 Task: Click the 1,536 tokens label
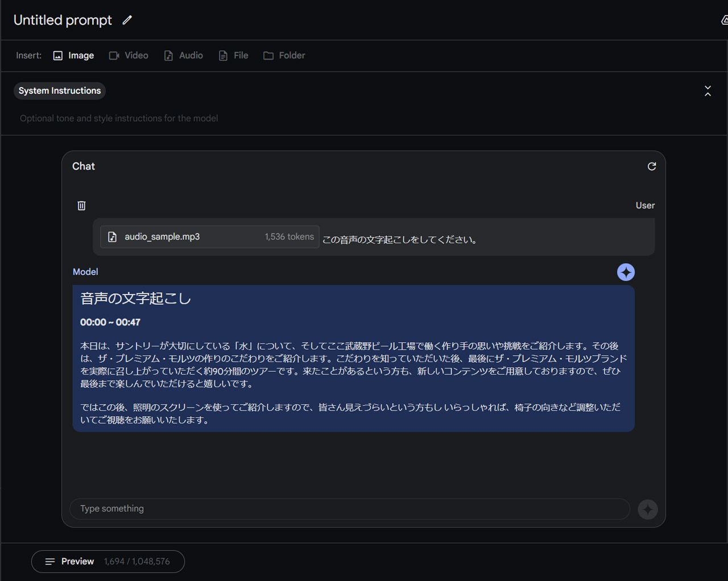coord(289,237)
